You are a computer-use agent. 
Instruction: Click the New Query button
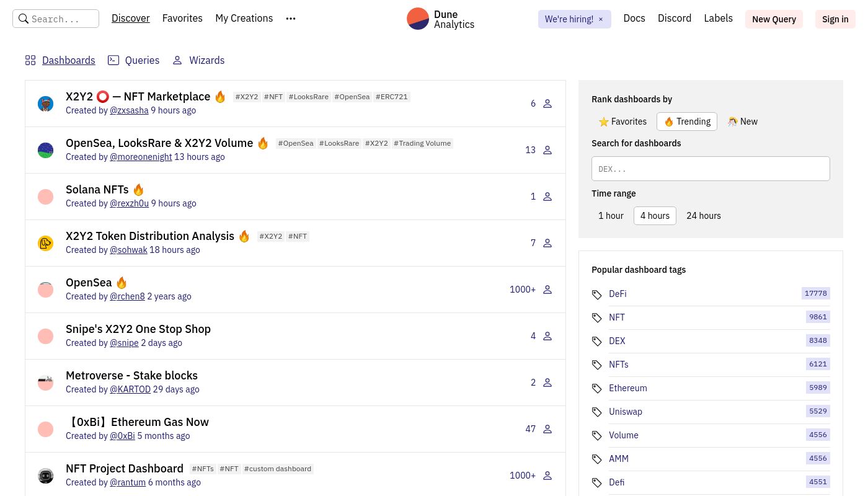774,19
